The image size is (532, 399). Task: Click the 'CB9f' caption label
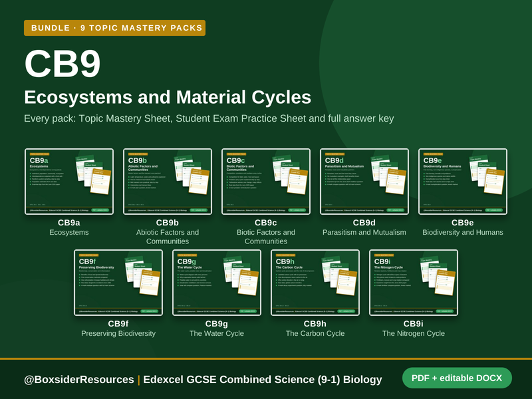118,324
